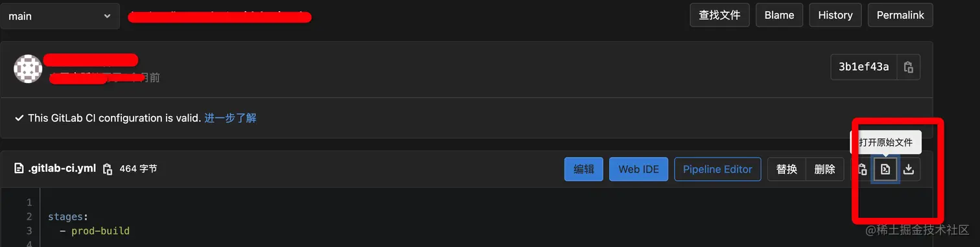
Task: Download the .gitlab-ci.yml file icon
Action: click(909, 169)
